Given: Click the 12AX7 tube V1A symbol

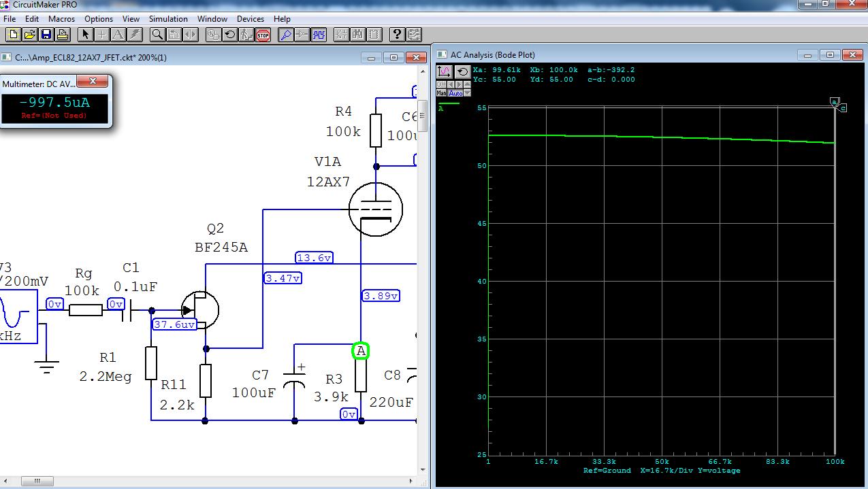Looking at the screenshot, I should click(374, 209).
